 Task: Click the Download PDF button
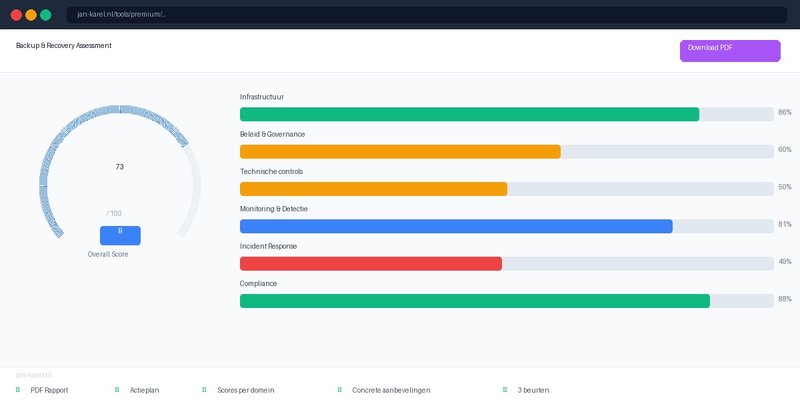pyautogui.click(x=729, y=50)
